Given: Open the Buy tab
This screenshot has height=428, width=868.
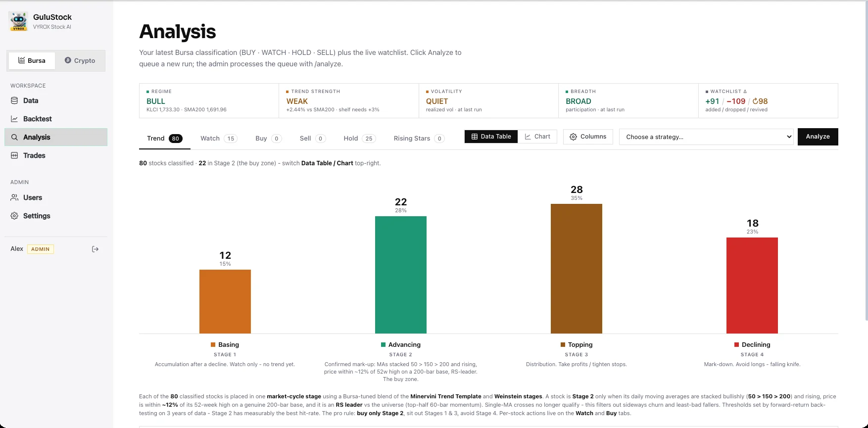Looking at the screenshot, I should click(x=268, y=139).
